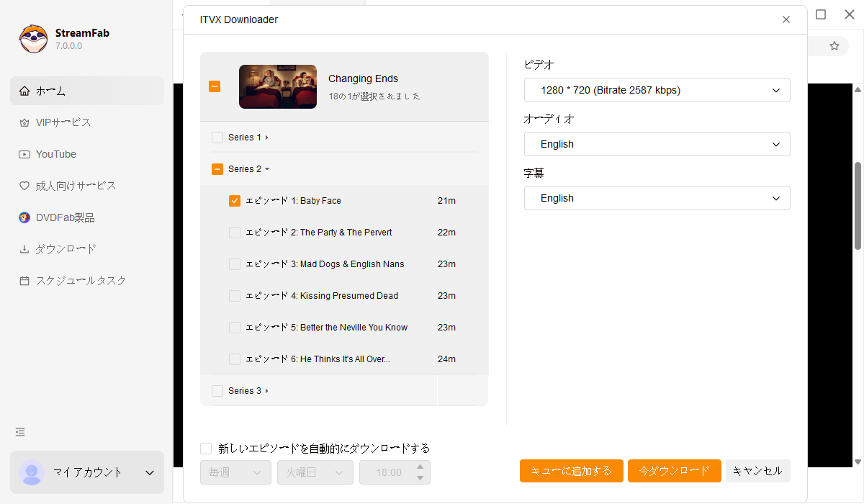864x504 pixels.
Task: Click the キューに追加する button
Action: [571, 470]
